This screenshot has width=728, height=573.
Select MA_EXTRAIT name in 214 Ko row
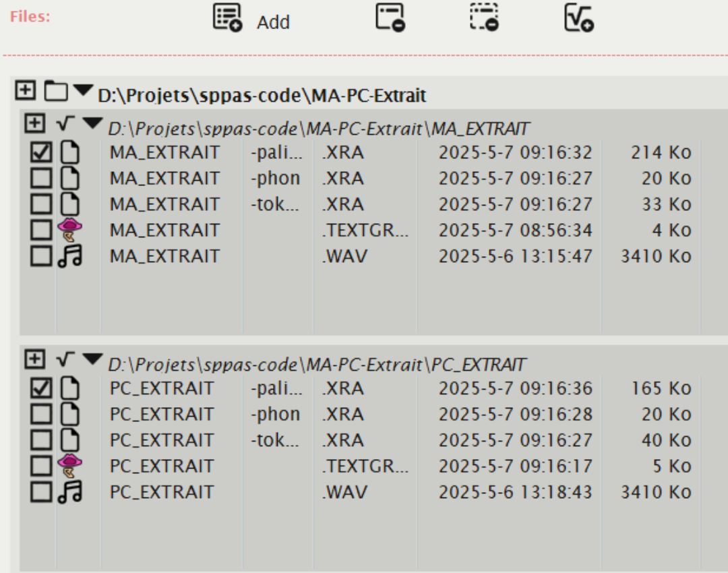pyautogui.click(x=164, y=153)
